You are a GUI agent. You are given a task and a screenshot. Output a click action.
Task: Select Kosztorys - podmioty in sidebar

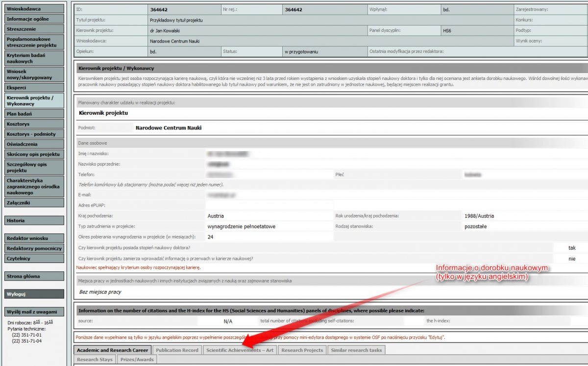34,134
